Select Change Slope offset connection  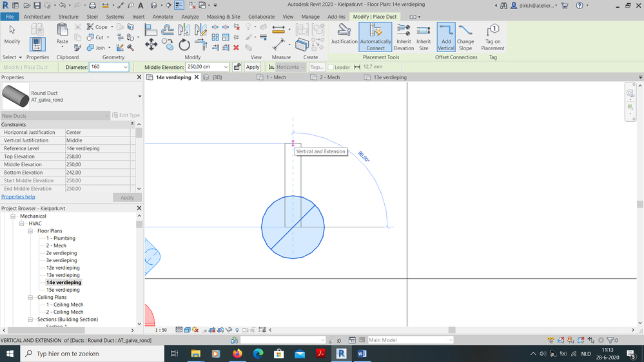[465, 37]
